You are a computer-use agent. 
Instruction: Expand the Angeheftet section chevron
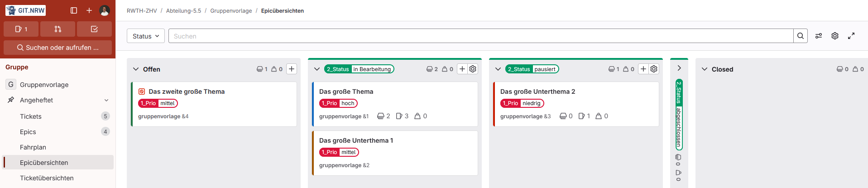pos(106,100)
